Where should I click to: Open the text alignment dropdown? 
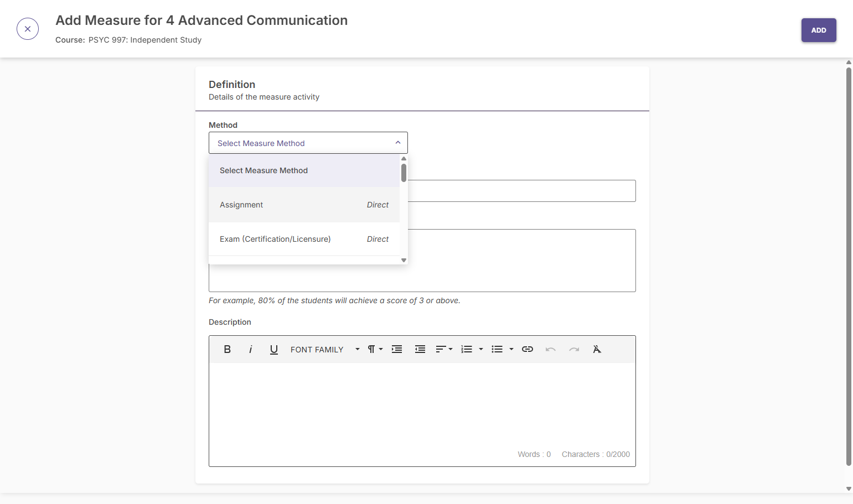tap(444, 349)
